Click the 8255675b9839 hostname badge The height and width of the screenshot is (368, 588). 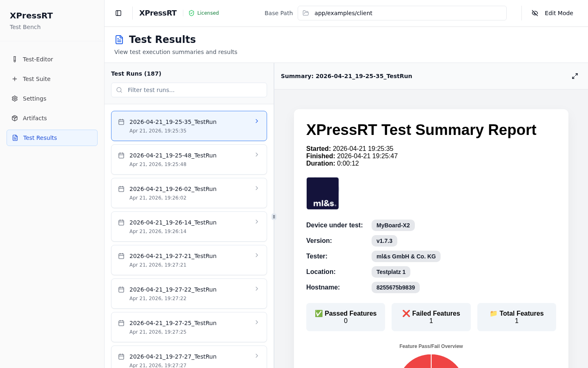(396, 287)
